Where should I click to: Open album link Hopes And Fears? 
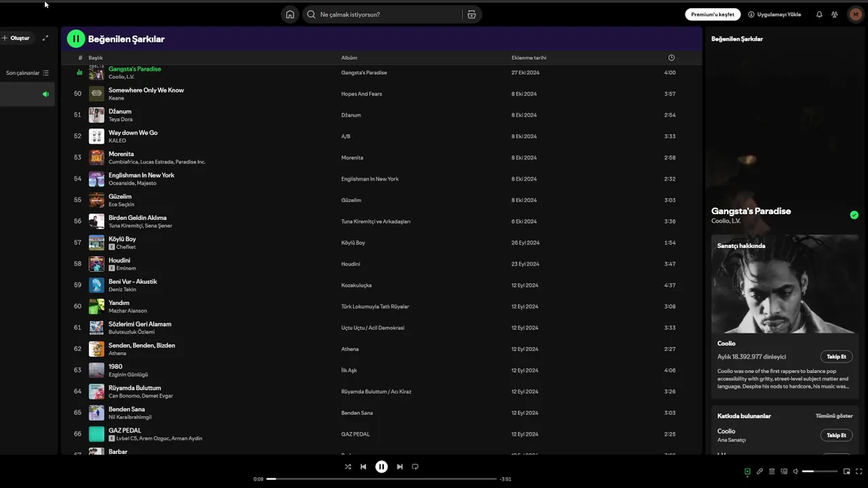point(361,94)
